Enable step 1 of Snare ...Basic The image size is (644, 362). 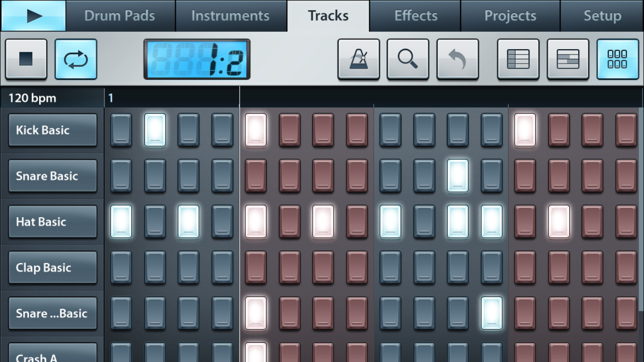pyautogui.click(x=121, y=313)
